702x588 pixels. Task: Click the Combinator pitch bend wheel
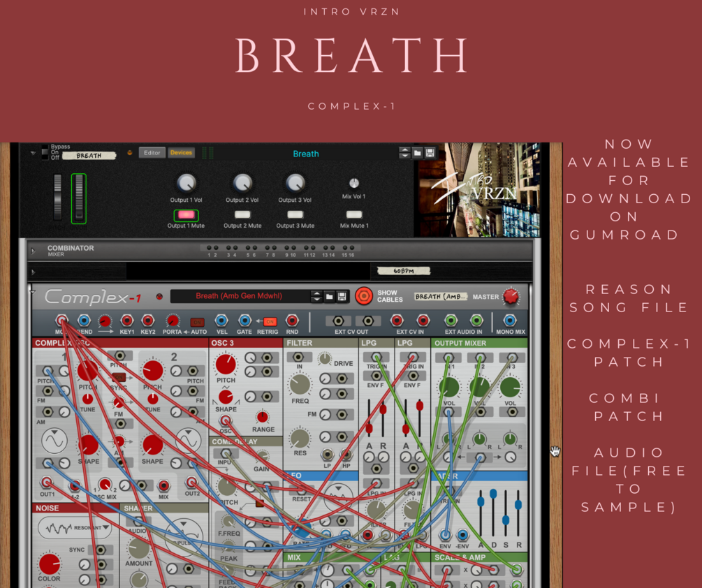[x=57, y=198]
